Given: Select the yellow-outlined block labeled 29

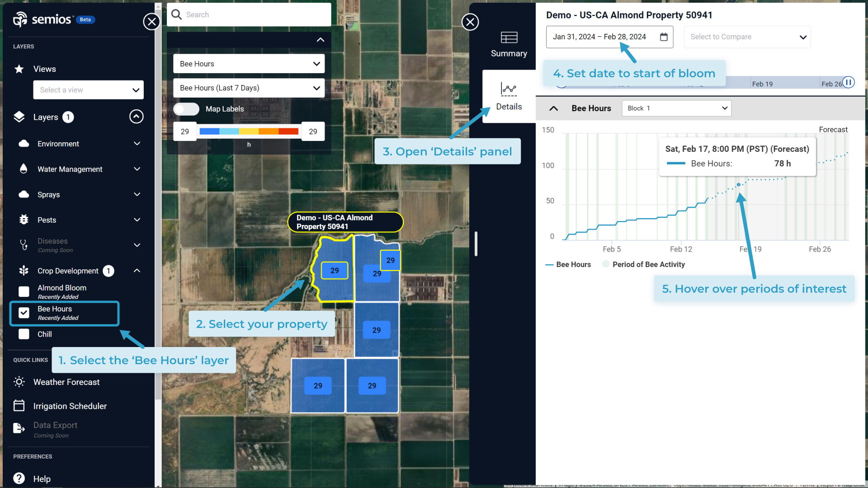Looking at the screenshot, I should click(335, 271).
